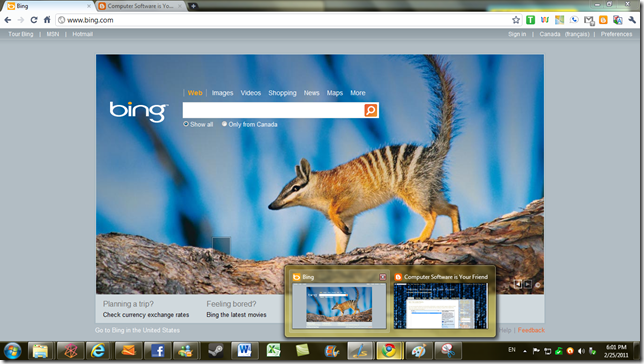
Task: Open the Hotmail link
Action: (83, 34)
